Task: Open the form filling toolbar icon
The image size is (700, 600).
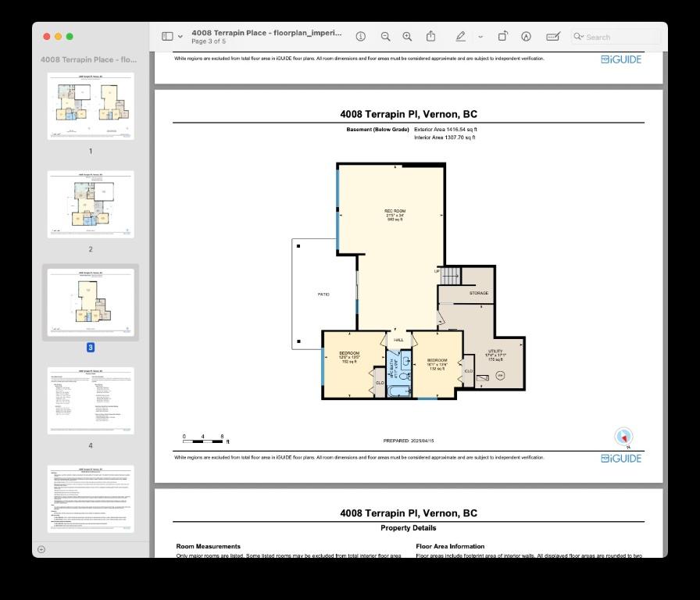Action: click(x=553, y=37)
